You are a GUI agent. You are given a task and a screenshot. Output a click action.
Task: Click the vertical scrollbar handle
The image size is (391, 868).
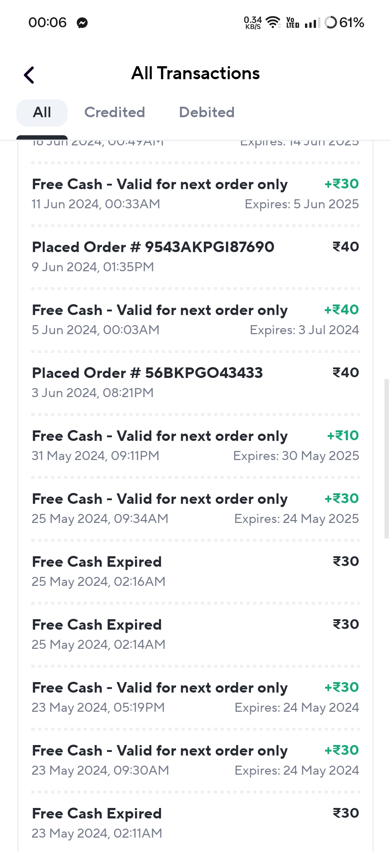click(x=386, y=459)
